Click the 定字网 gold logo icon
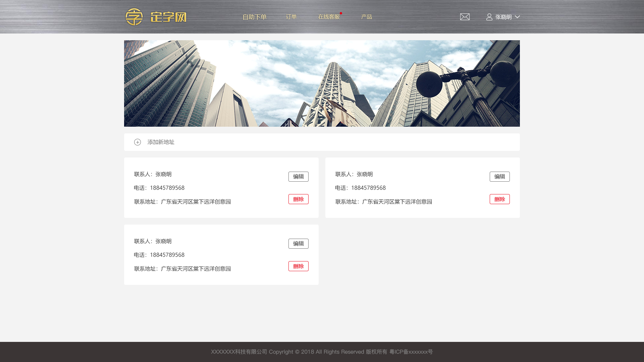 pyautogui.click(x=134, y=17)
